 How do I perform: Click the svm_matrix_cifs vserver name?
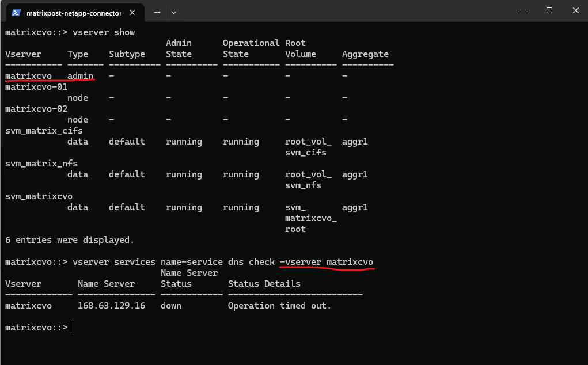coord(44,130)
